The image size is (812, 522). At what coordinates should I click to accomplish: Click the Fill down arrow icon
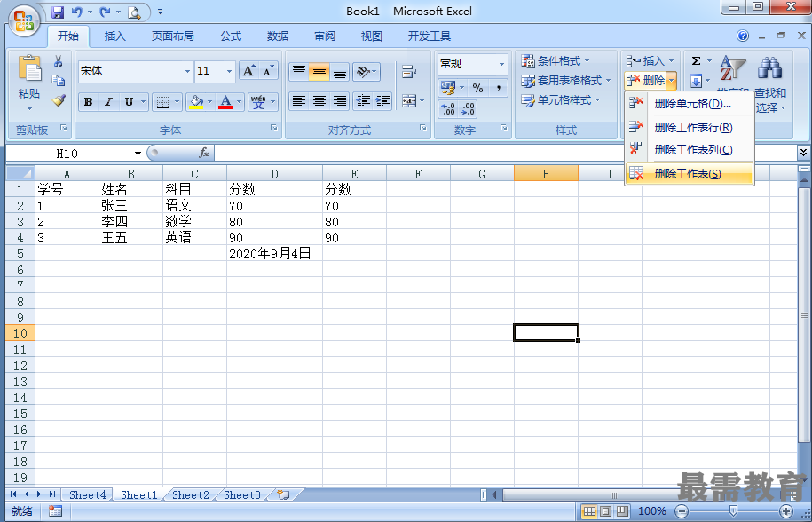tap(696, 81)
